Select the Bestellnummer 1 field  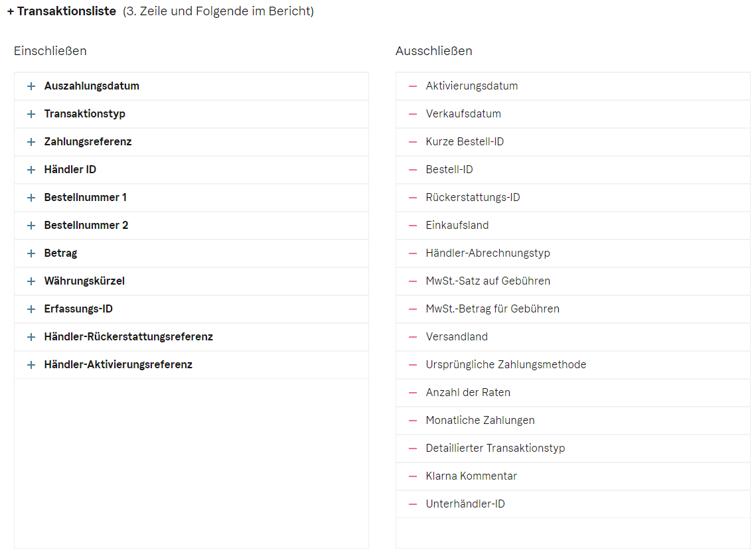coord(85,198)
